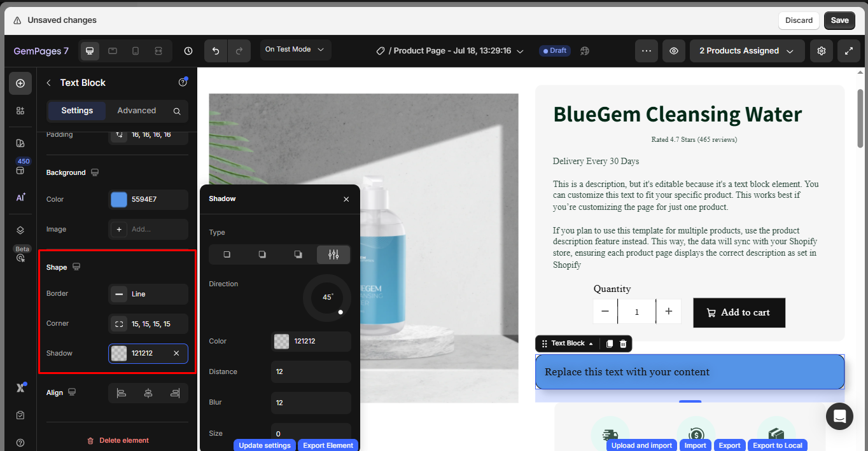Open the sections library grid icon in sidebar
868x451 pixels.
pyautogui.click(x=20, y=111)
